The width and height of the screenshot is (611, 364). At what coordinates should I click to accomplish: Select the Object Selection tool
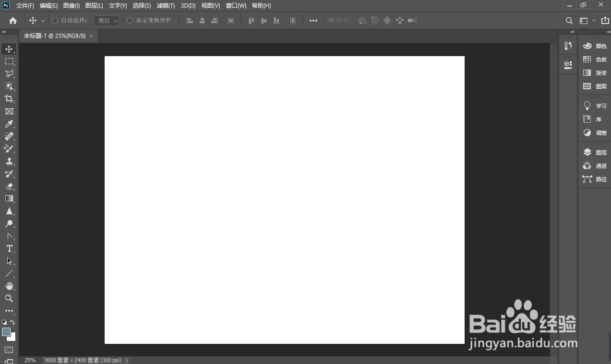[9, 86]
